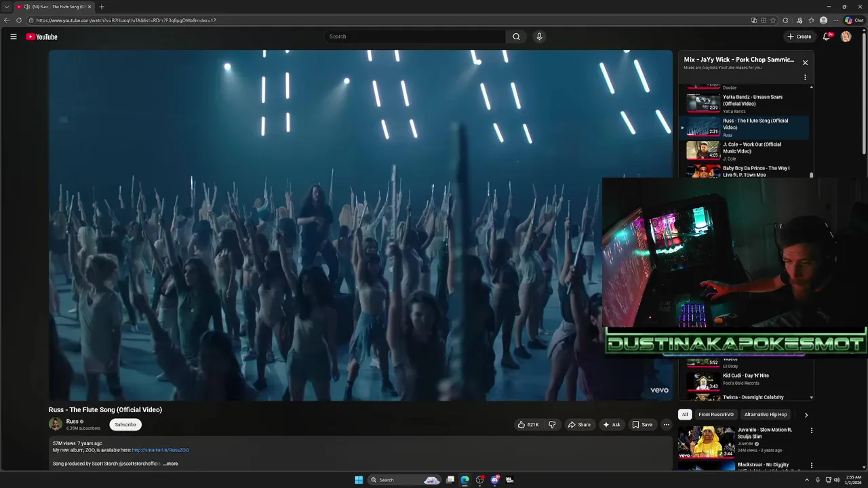Click the Russ channel avatar
868x488 pixels.
56,424
